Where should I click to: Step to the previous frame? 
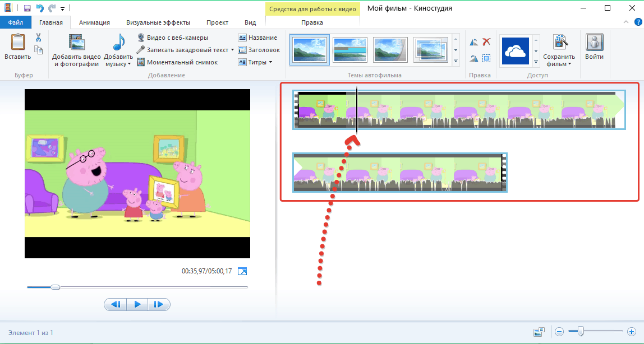point(116,304)
